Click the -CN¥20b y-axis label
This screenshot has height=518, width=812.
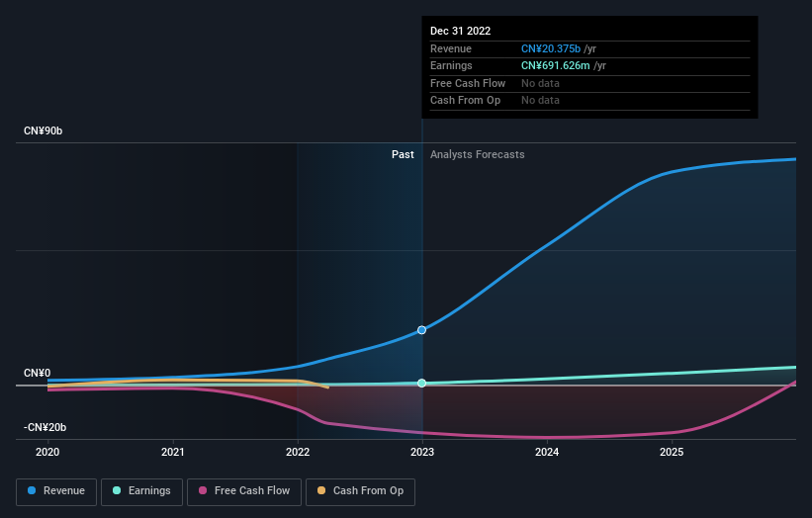pos(45,427)
